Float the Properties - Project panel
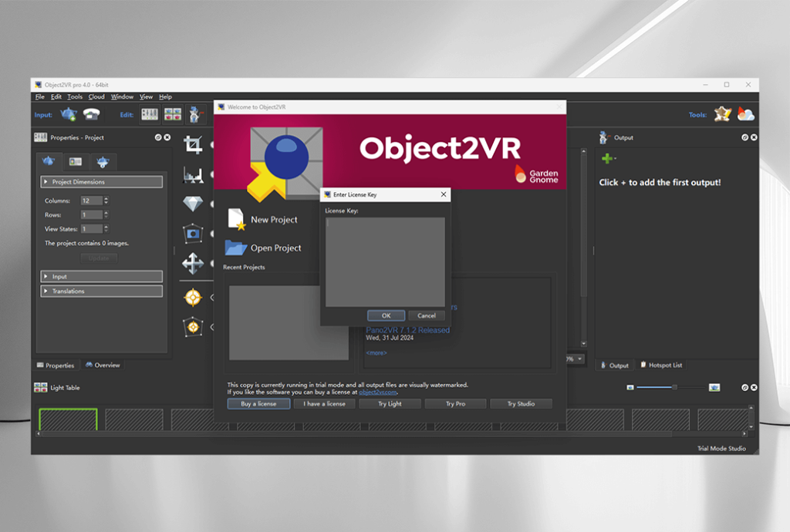The height and width of the screenshot is (532, 790). click(x=158, y=137)
